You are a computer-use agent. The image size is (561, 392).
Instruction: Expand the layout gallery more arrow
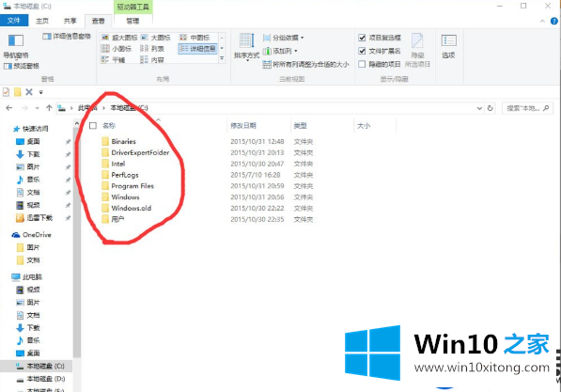[x=222, y=58]
